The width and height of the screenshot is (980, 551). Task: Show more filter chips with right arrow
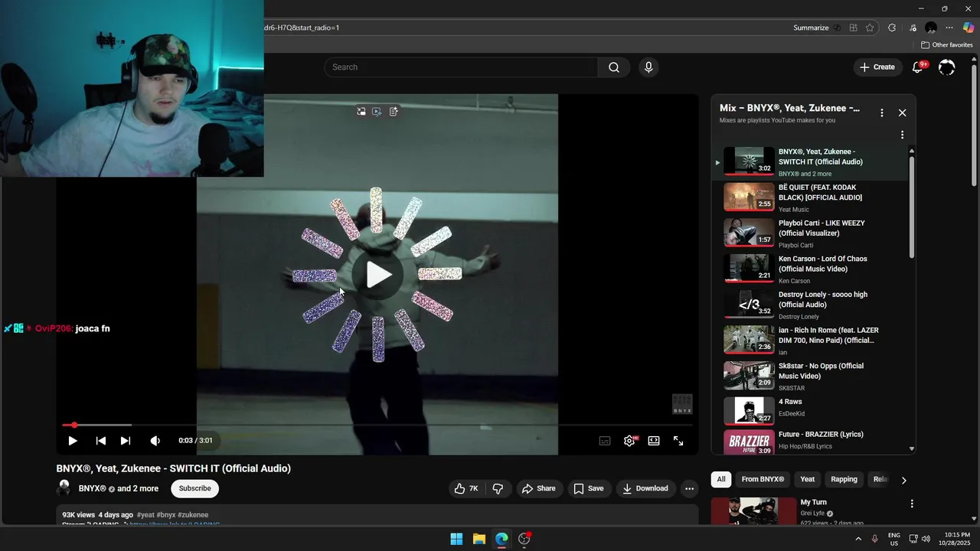[903, 480]
